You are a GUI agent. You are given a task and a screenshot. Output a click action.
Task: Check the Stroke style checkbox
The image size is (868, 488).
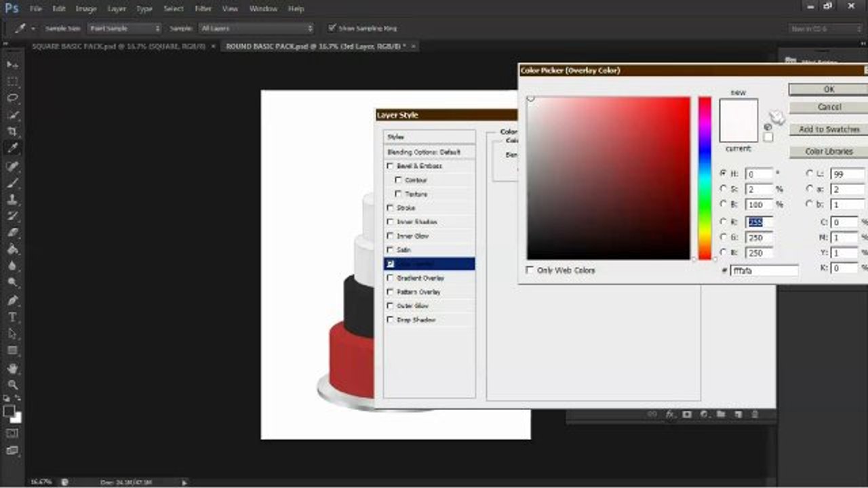point(390,208)
